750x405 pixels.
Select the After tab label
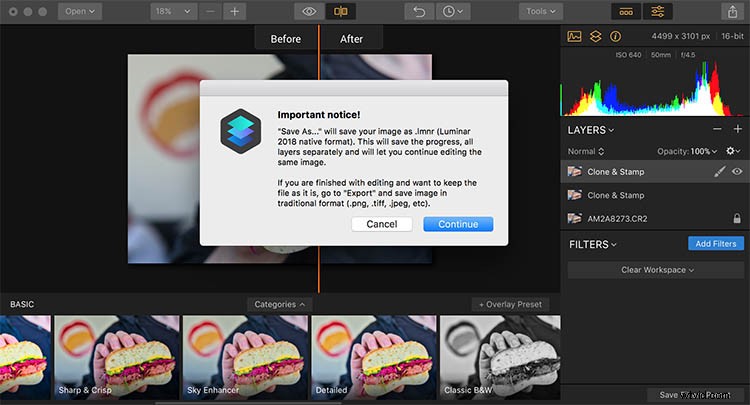click(352, 39)
